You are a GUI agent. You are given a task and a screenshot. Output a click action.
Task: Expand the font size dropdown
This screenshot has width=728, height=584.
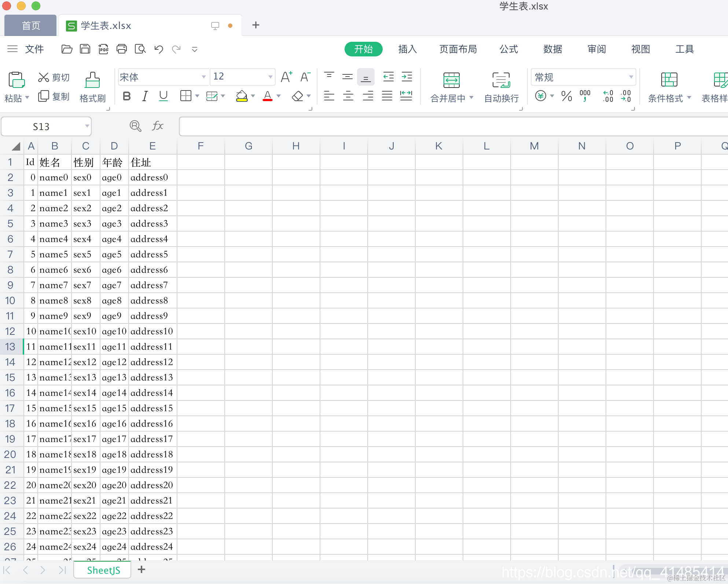pyautogui.click(x=270, y=77)
